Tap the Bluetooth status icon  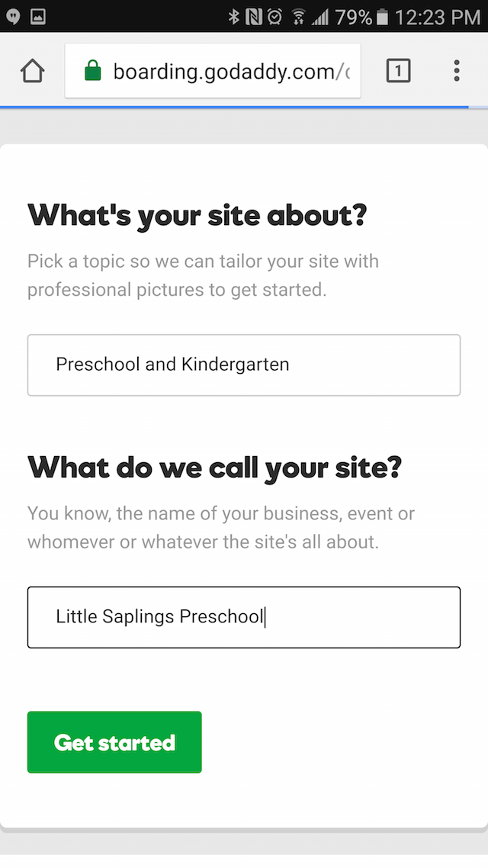tap(233, 17)
